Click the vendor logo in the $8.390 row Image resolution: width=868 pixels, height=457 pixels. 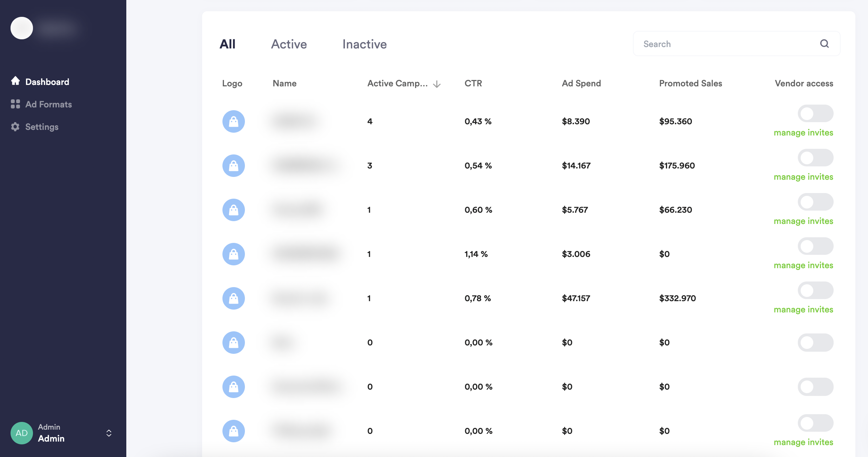(234, 121)
